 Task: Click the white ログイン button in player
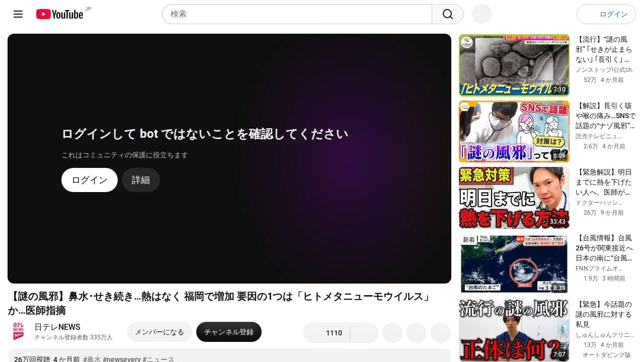90,180
